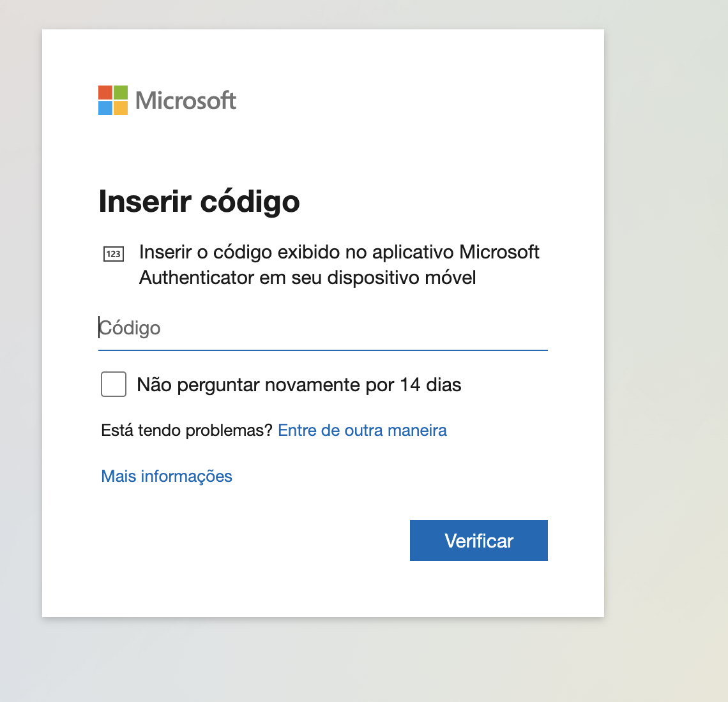The height and width of the screenshot is (702, 728).
Task: Click the "dispositivo móvel" text in instructions
Action: 402,278
